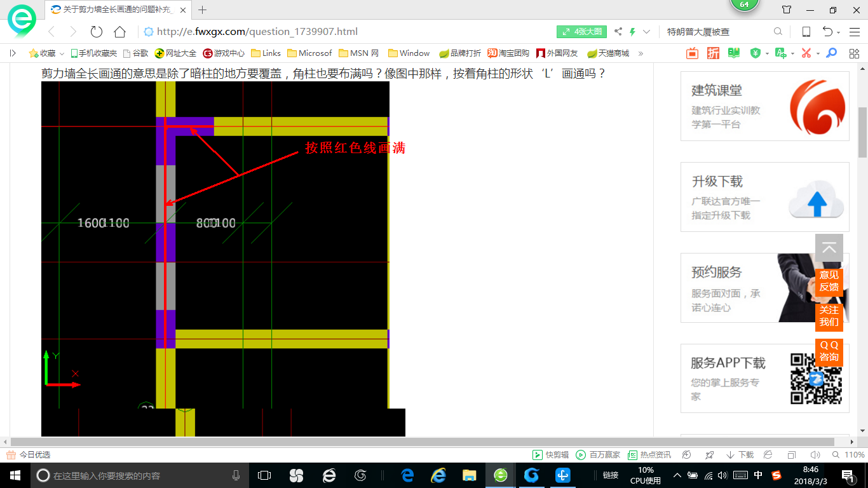Click the blue magnifier extension icon
Image resolution: width=868 pixels, height=488 pixels.
831,53
